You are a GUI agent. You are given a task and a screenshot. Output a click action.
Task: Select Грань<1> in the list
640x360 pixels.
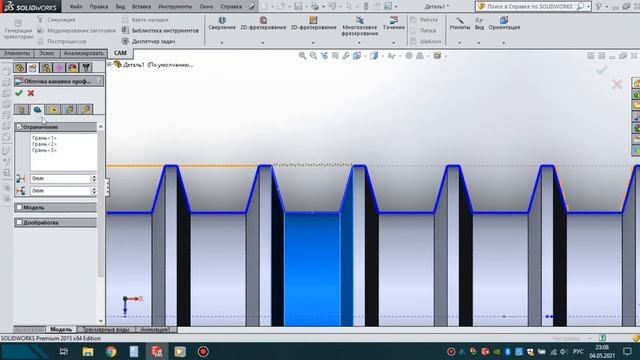[x=44, y=138]
